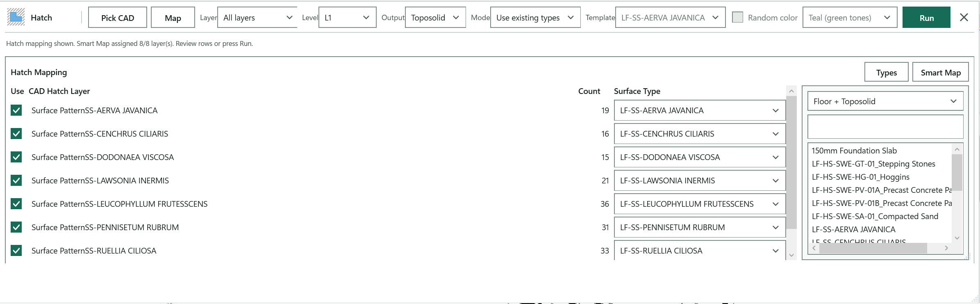
Task: Toggle the DODONAEA VISCOSA layer checkbox
Action: (16, 157)
